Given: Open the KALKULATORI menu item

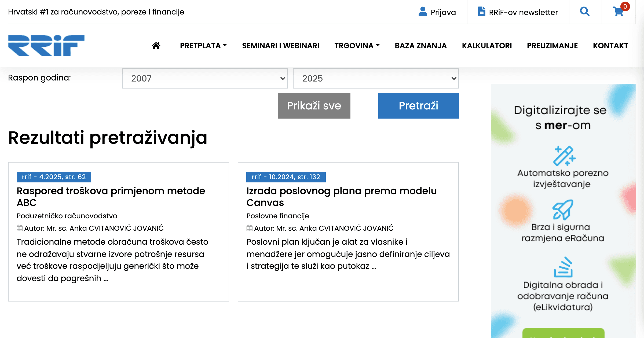Looking at the screenshot, I should [x=487, y=46].
